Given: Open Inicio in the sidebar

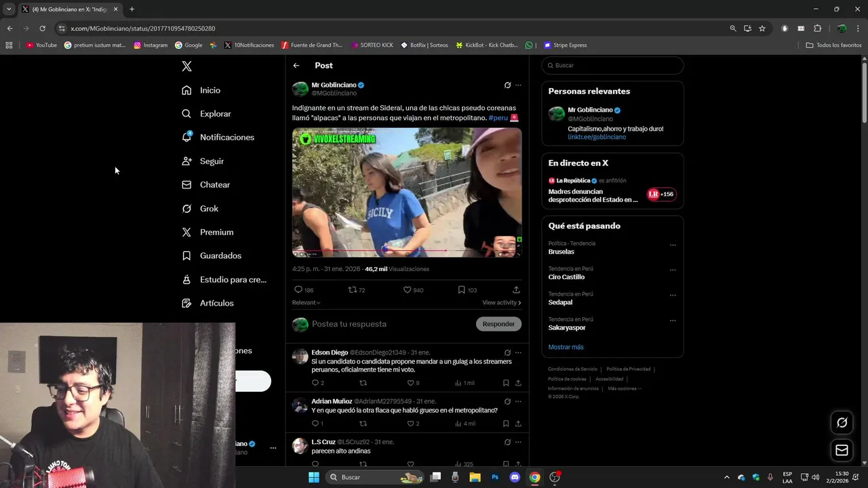Looking at the screenshot, I should (x=201, y=90).
